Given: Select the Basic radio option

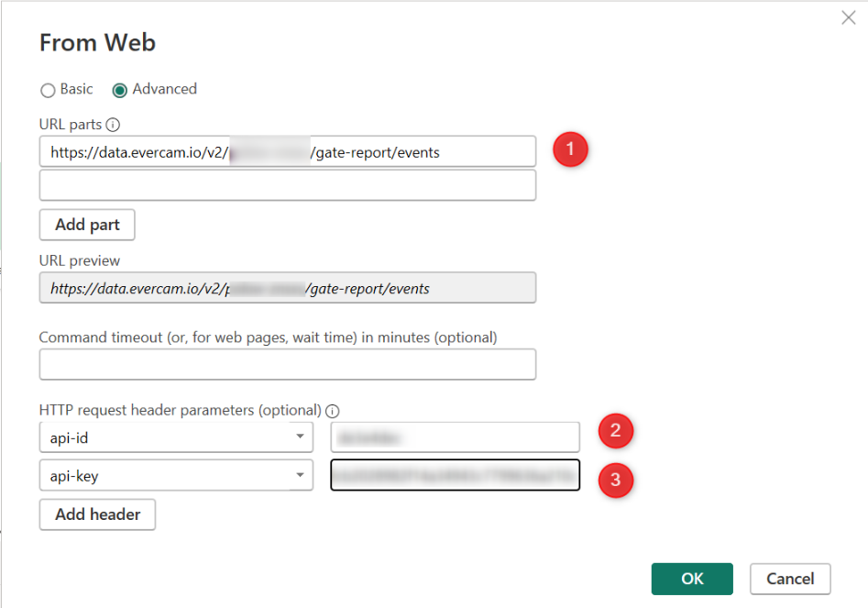Looking at the screenshot, I should (x=49, y=90).
